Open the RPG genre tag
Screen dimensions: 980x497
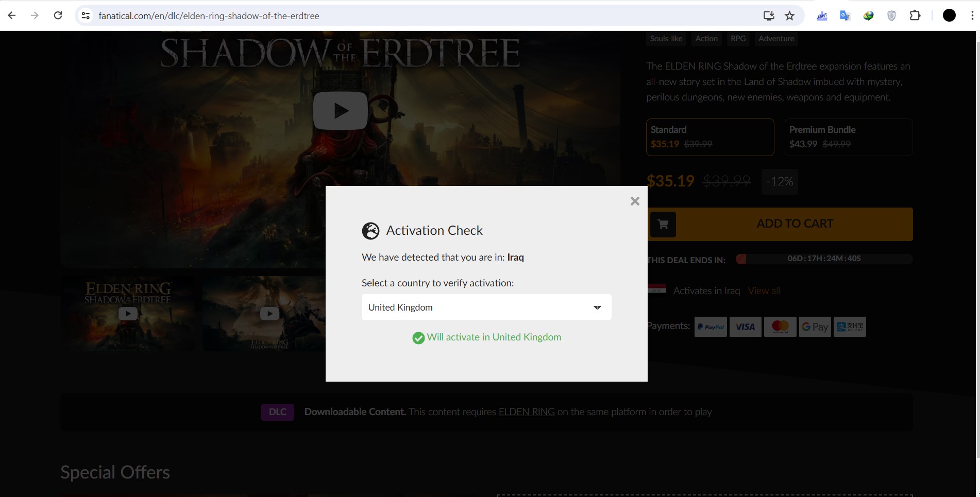[738, 39]
